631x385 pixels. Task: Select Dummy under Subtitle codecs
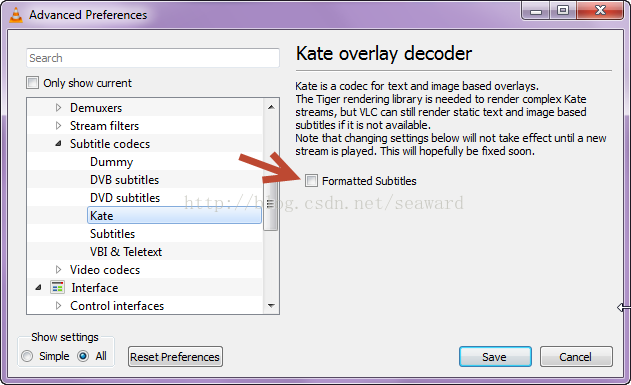pyautogui.click(x=111, y=162)
